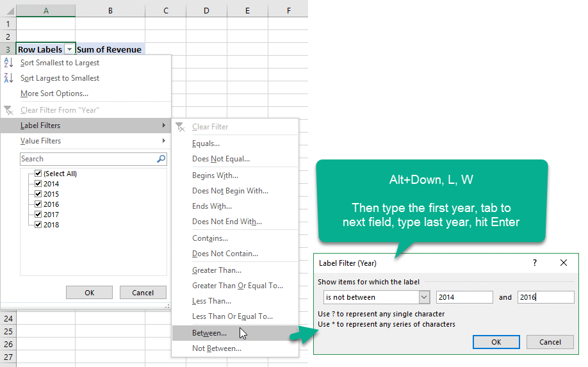Close the Label Filter dialog with X
This screenshot has height=367, width=588.
pos(564,263)
